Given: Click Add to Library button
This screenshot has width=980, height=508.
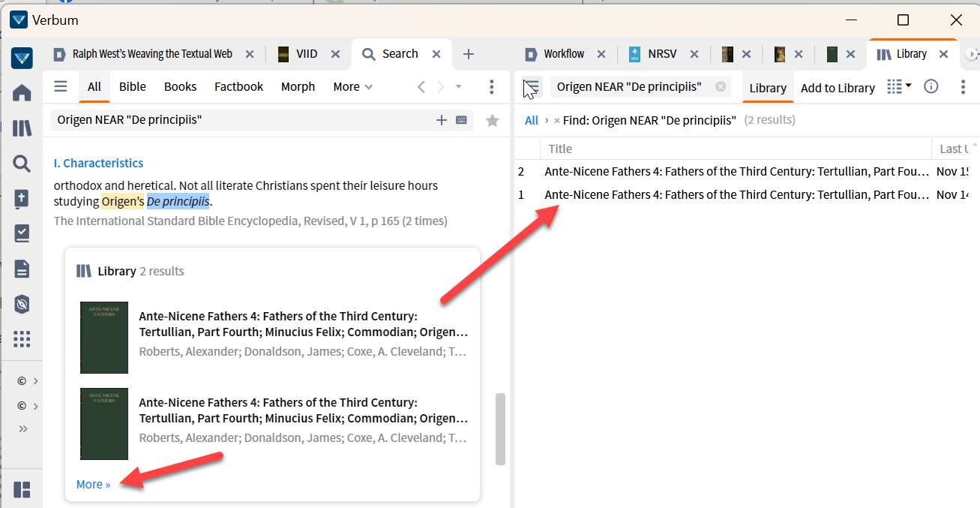Looking at the screenshot, I should [838, 88].
